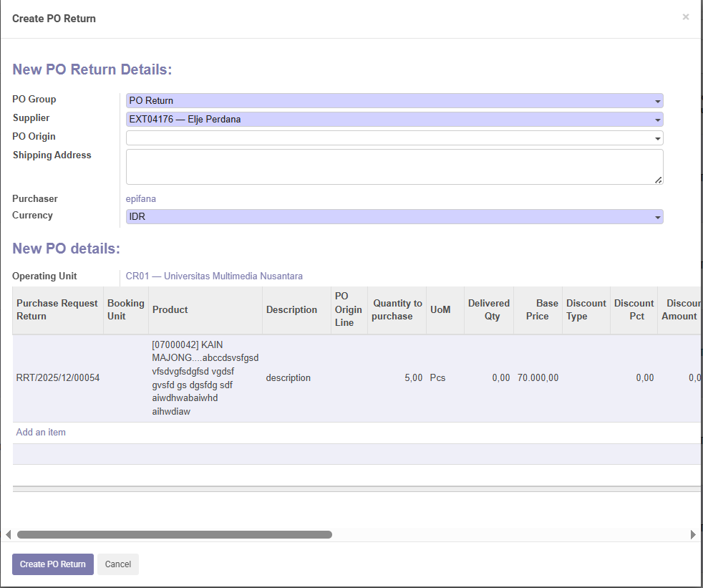This screenshot has height=588, width=703.
Task: Open CR01 Universitas Multimedia Nusantara link
Action: [214, 276]
